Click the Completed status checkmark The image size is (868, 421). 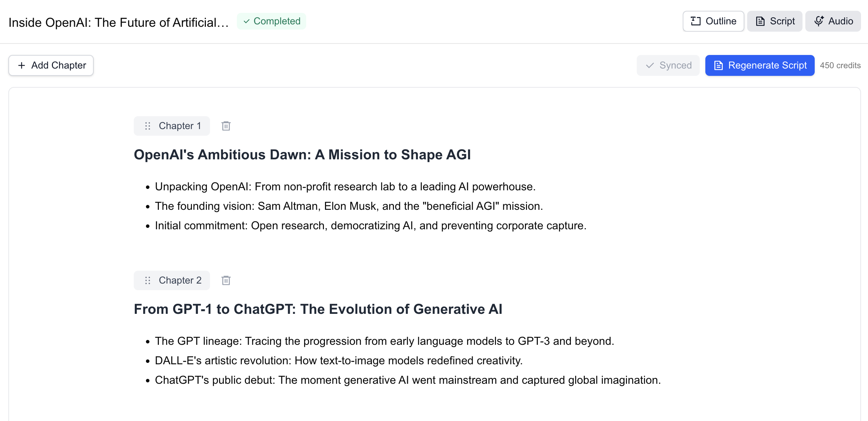[247, 21]
